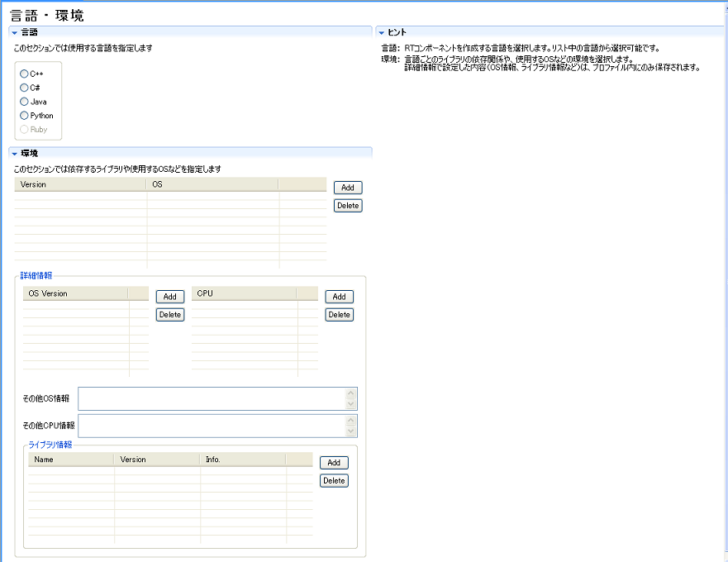
Task: Collapse the ヒント section
Action: tap(381, 32)
